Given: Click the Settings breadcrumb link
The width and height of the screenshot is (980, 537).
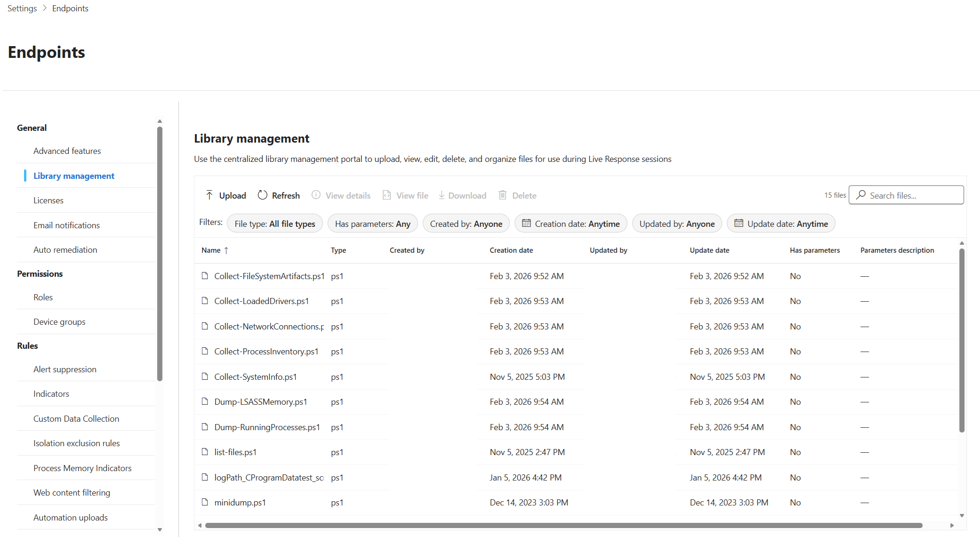Looking at the screenshot, I should 22,8.
